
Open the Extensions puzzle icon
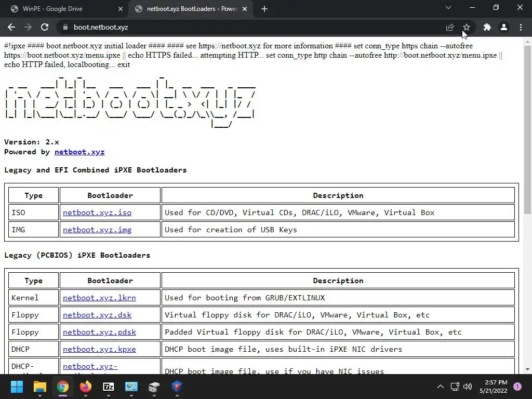[x=487, y=27]
